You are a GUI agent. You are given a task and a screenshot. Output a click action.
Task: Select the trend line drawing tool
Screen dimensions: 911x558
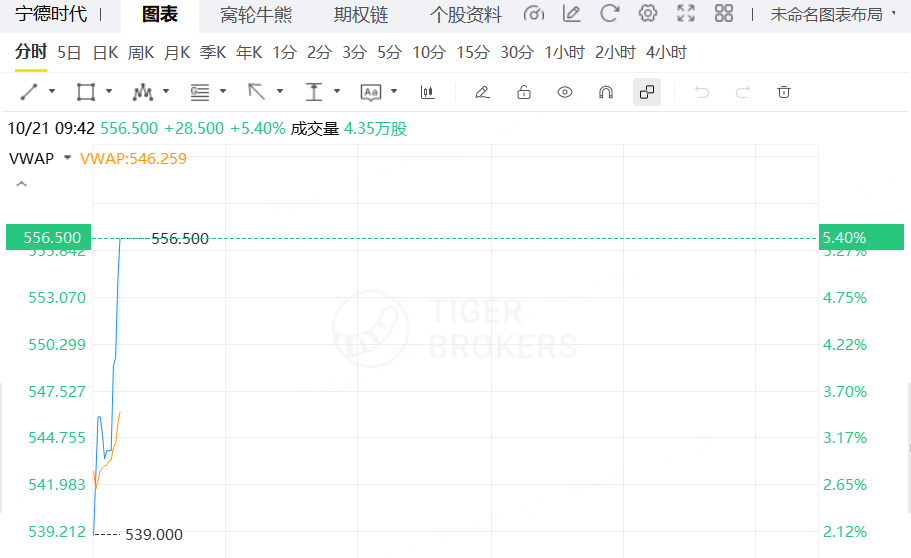click(x=29, y=92)
